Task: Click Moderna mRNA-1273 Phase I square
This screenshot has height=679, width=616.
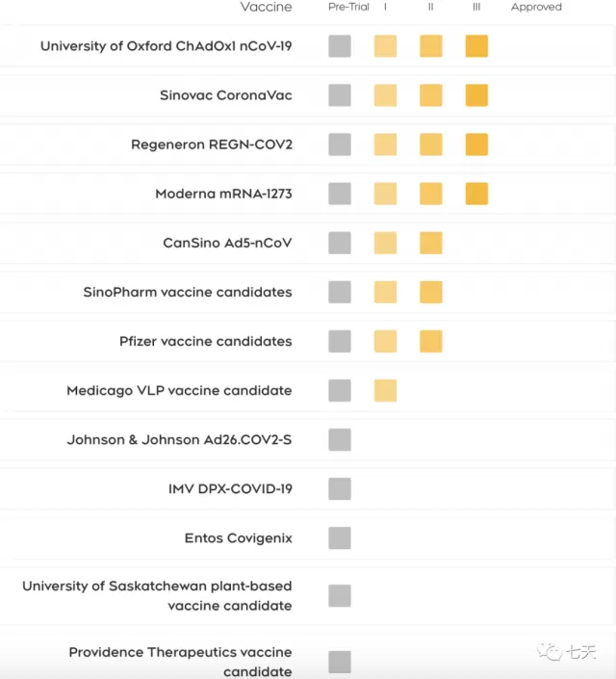Action: (385, 194)
